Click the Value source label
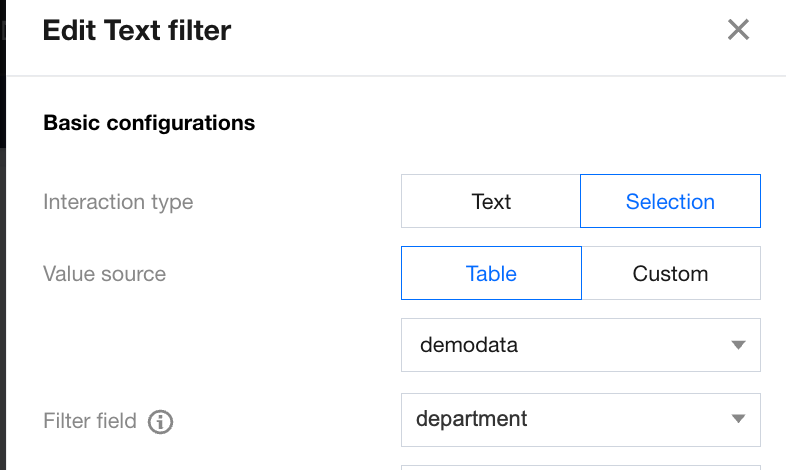 [x=104, y=274]
